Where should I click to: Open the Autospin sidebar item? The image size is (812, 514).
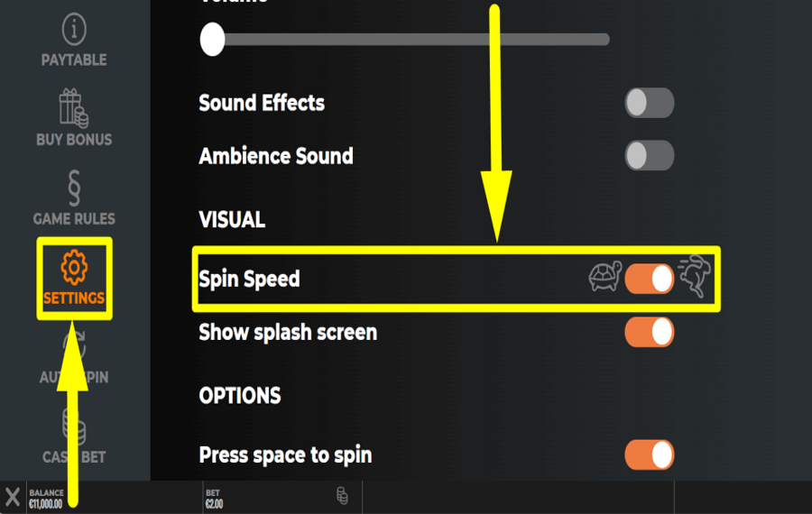pyautogui.click(x=74, y=361)
